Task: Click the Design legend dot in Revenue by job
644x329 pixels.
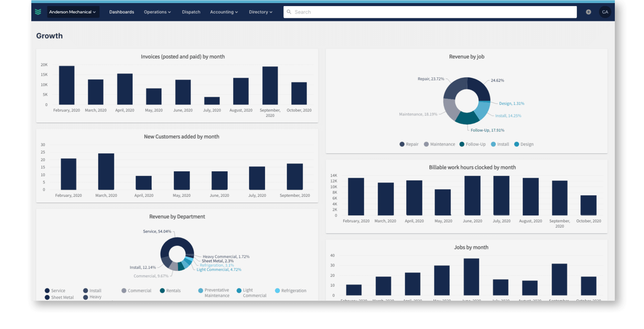Action: pyautogui.click(x=517, y=144)
